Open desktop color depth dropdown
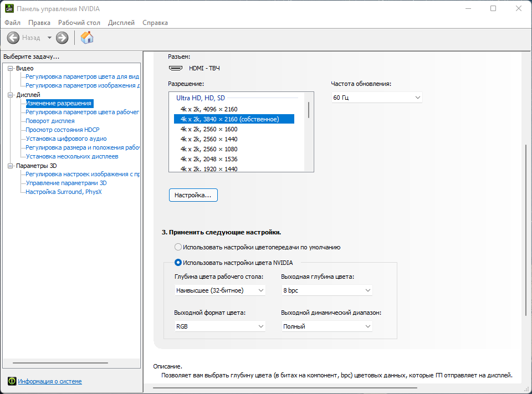The image size is (532, 394). click(220, 290)
